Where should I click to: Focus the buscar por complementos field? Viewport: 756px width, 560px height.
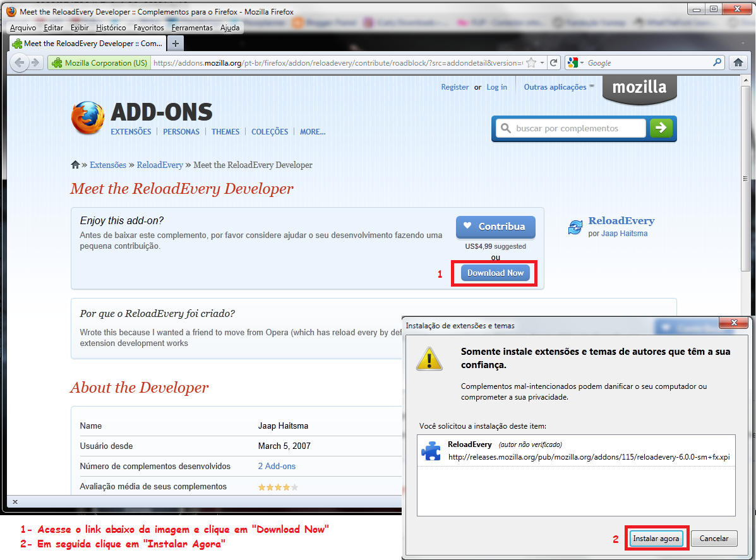[571, 128]
